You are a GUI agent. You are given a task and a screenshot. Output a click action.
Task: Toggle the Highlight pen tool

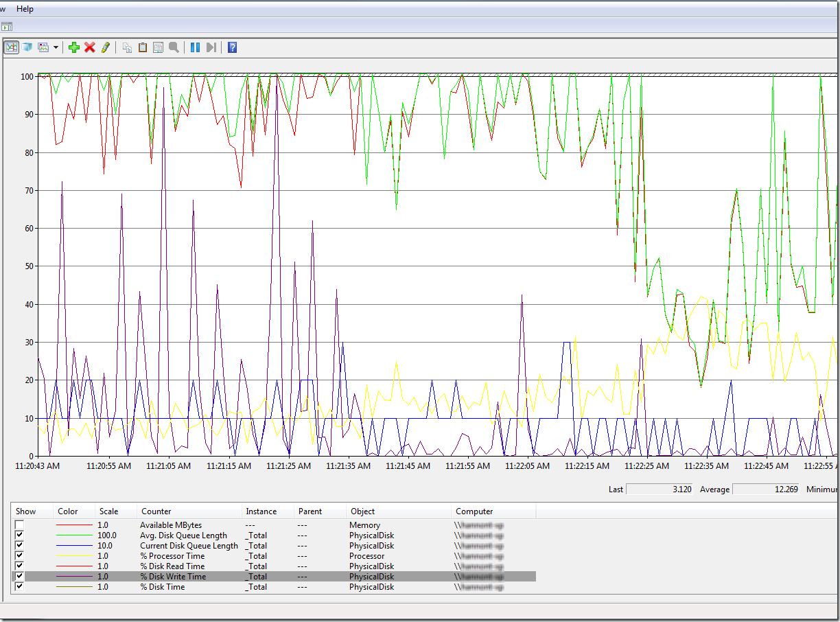pos(106,47)
